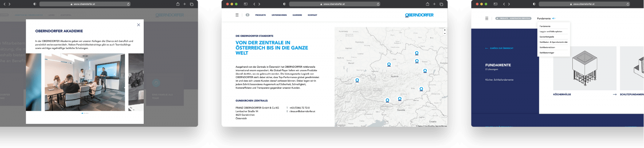
Task: Open the KARRIERE menu
Action: coord(297,15)
